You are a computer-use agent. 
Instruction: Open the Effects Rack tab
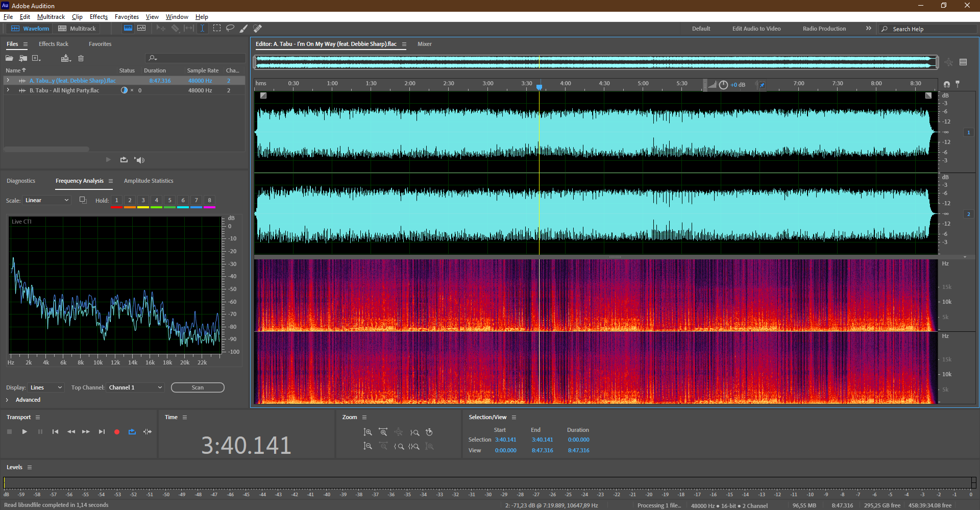pos(54,44)
